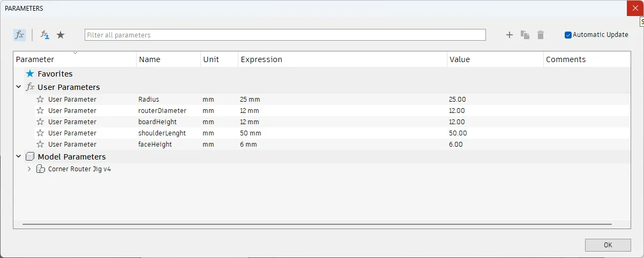Click the favorites star filter in toolbar
This screenshot has width=644, height=258.
pyautogui.click(x=61, y=35)
